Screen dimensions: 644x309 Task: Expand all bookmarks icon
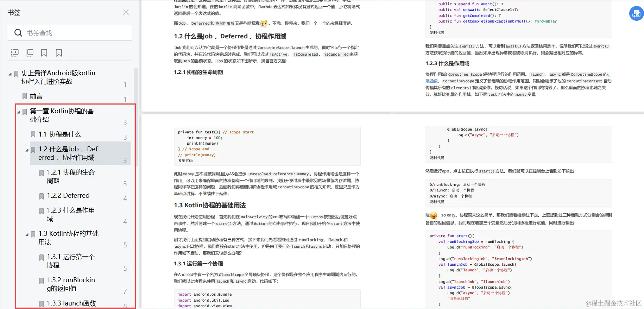click(14, 53)
